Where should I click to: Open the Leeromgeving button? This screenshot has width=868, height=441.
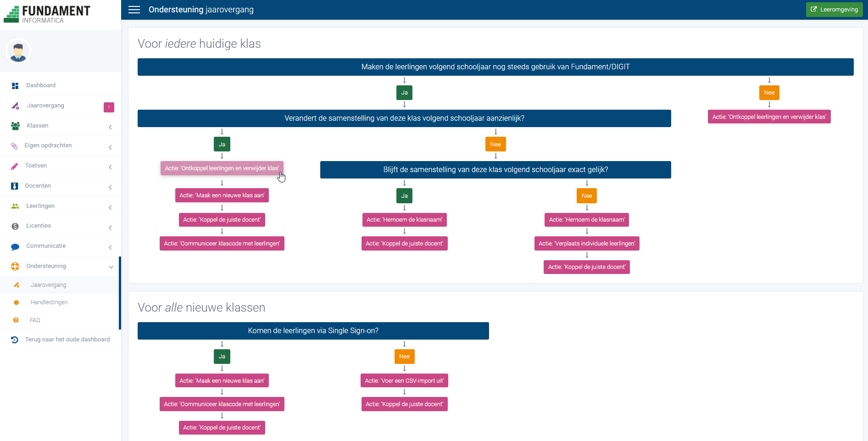tap(834, 10)
